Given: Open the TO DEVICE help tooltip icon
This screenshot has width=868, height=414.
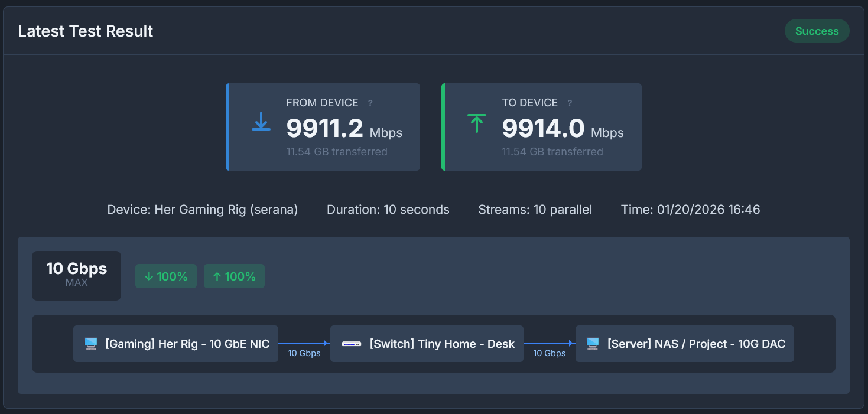Looking at the screenshot, I should pos(569,102).
